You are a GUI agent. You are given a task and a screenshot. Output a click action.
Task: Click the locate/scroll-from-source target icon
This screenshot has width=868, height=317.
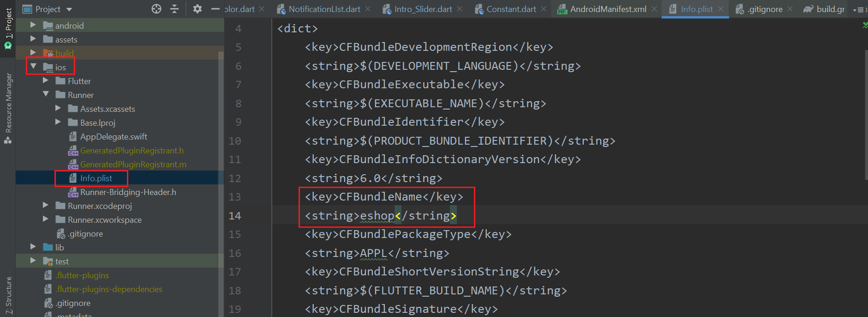156,9
